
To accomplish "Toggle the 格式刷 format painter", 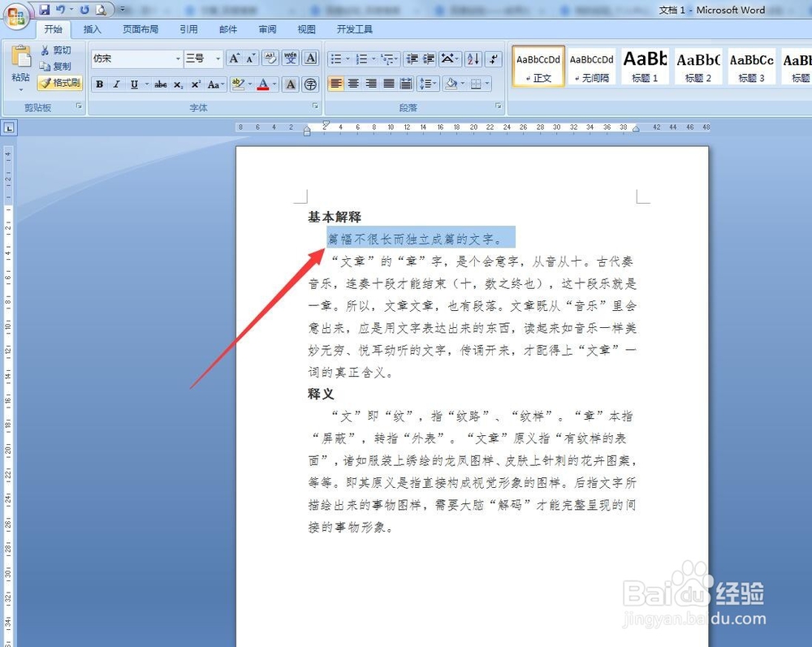I will (x=60, y=83).
